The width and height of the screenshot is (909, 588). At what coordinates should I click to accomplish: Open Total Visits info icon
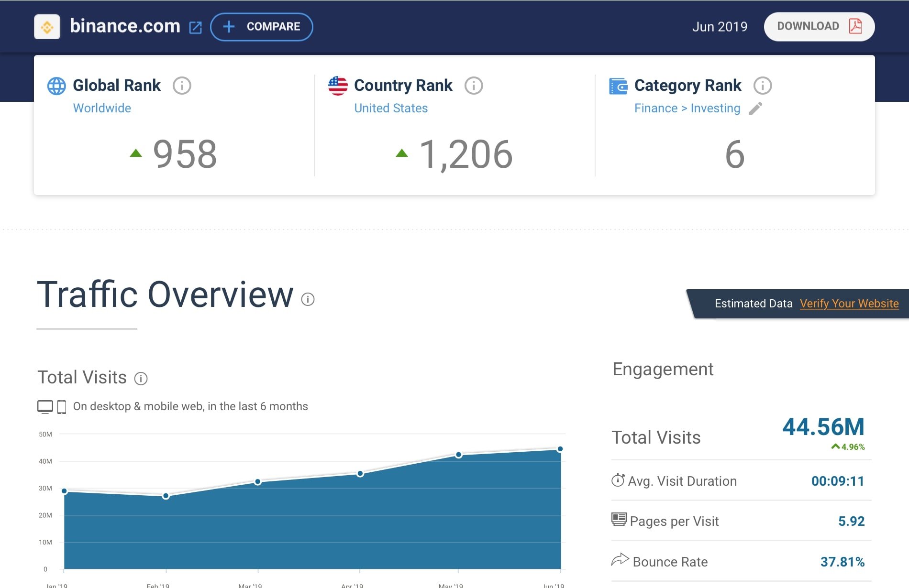pyautogui.click(x=141, y=379)
